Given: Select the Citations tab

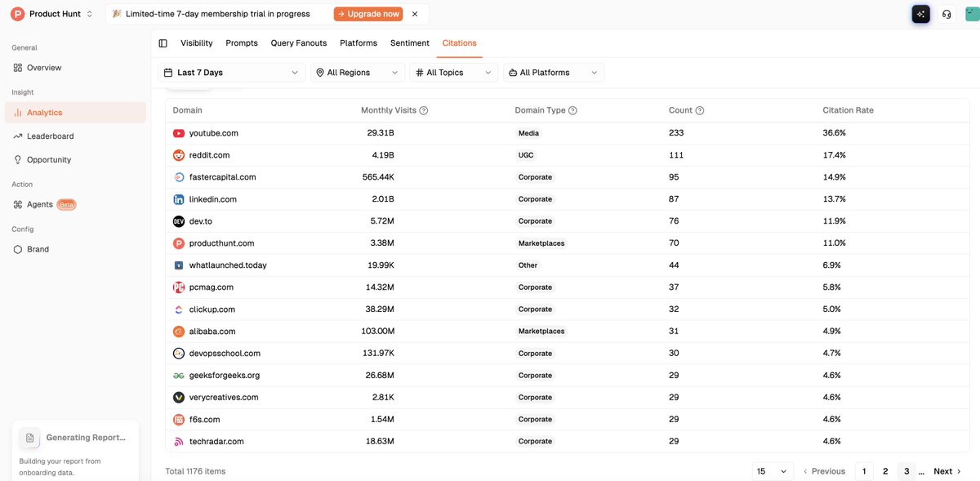Looking at the screenshot, I should [x=460, y=43].
